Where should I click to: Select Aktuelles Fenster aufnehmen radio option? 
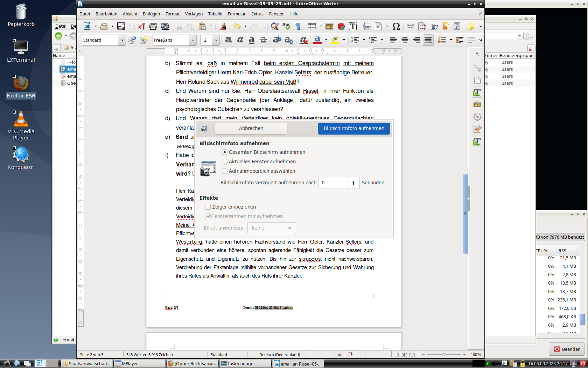225,162
